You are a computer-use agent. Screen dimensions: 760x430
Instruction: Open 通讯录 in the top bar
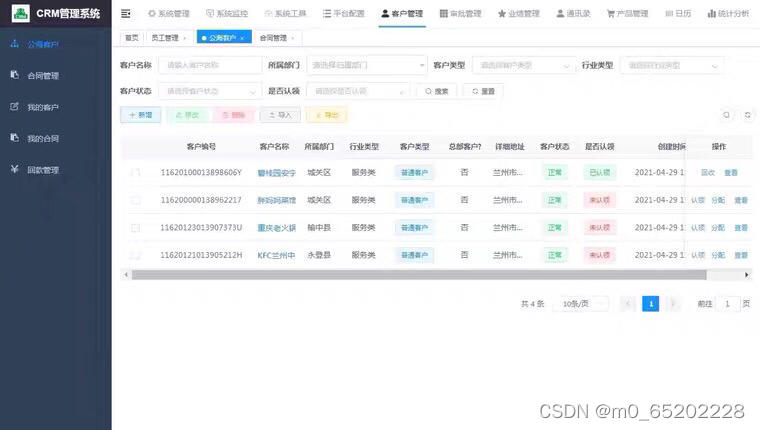point(573,14)
